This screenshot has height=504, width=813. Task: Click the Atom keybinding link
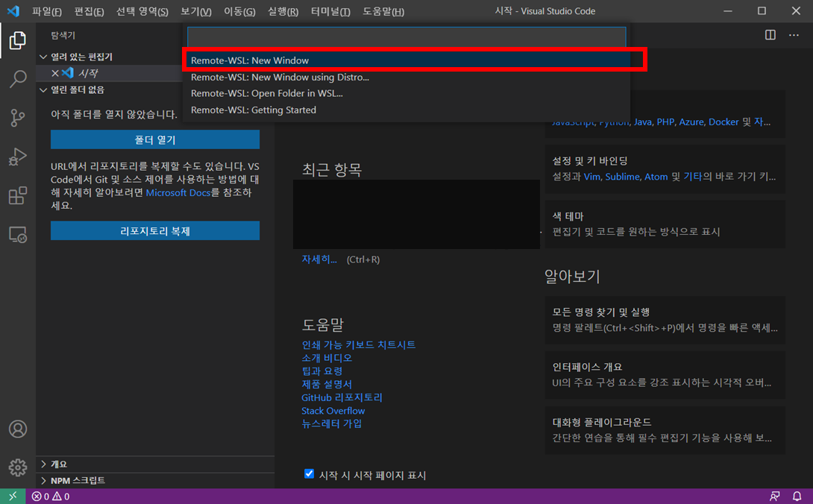pos(656,177)
